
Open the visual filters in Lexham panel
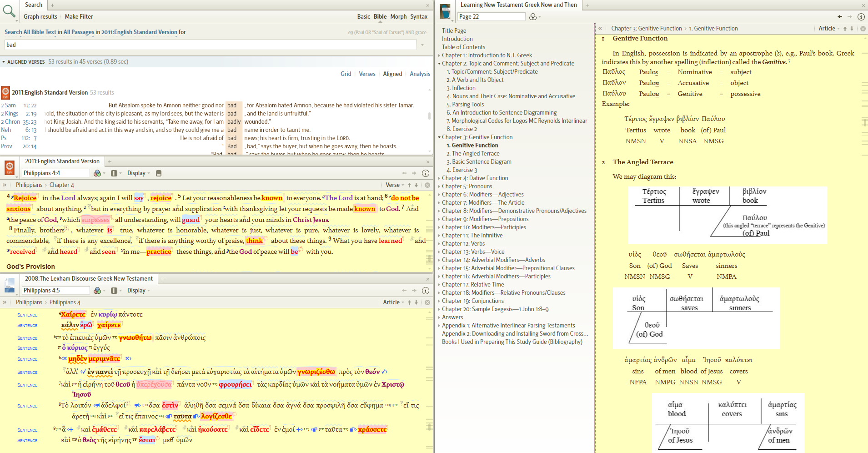point(97,291)
